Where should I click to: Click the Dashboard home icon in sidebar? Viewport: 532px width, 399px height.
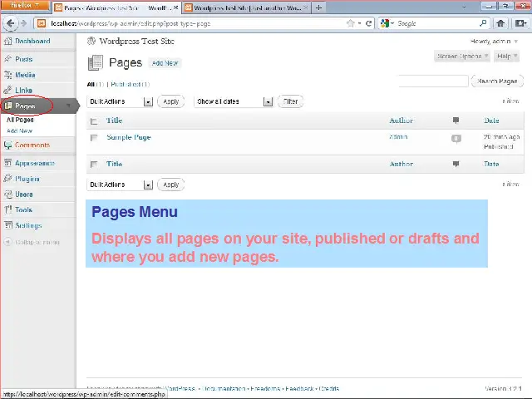tap(7, 41)
